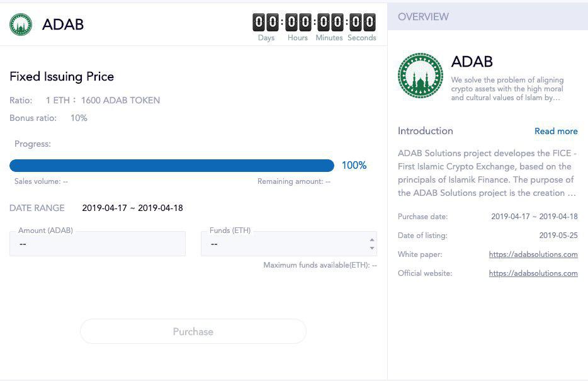Click the 'Maximum funds available(ETH)' text
The image size is (588, 381).
point(320,265)
